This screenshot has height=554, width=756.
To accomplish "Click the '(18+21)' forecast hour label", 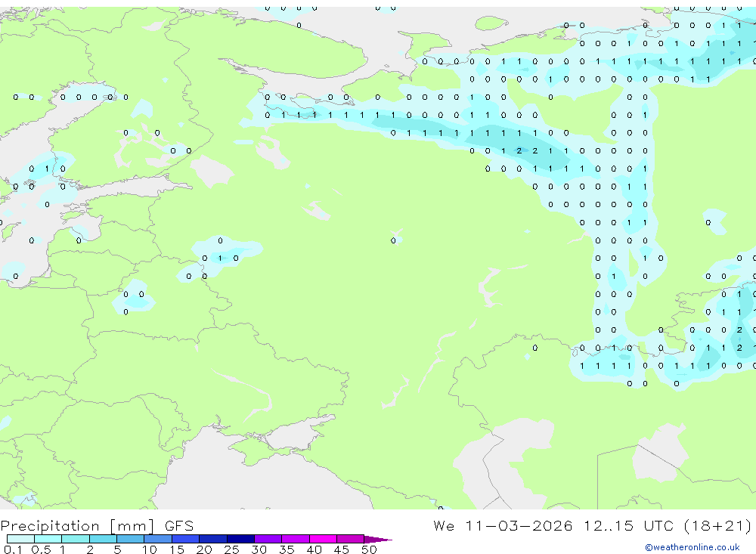I will coord(717,525).
